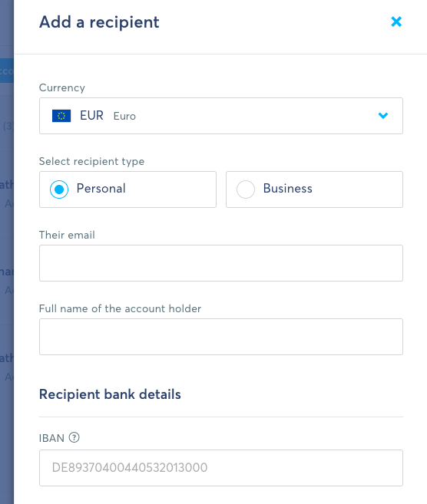Screen dimensions: 427x504
Task: Click the EUR currency code text
Action: (91, 115)
